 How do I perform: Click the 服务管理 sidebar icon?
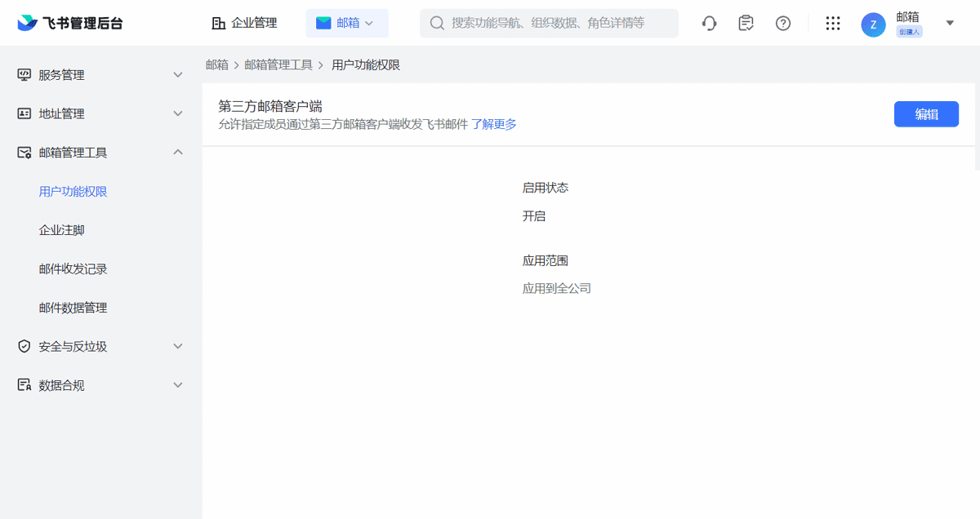pos(24,74)
